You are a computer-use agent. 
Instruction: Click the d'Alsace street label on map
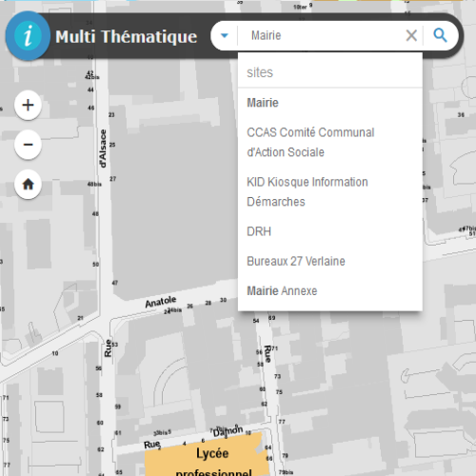[x=103, y=149]
